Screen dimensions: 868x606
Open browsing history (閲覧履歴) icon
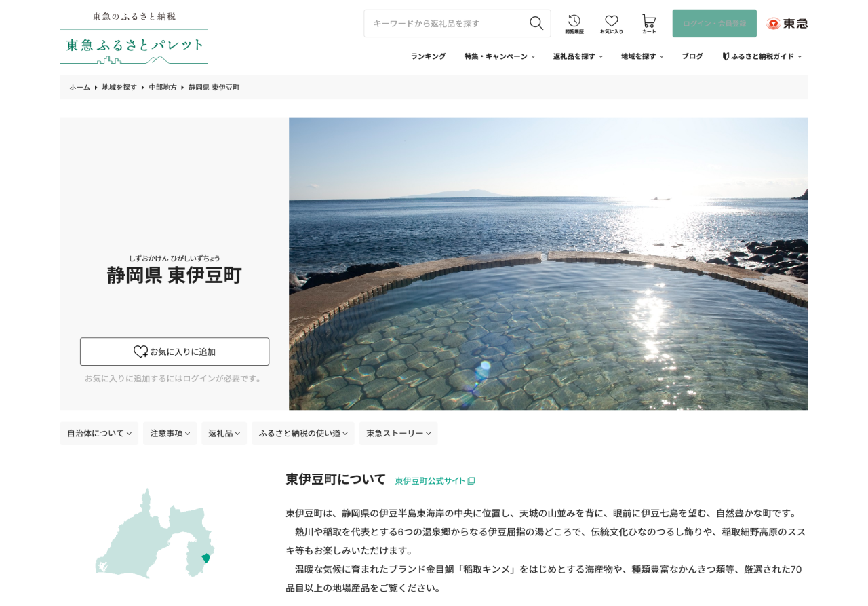tap(574, 24)
